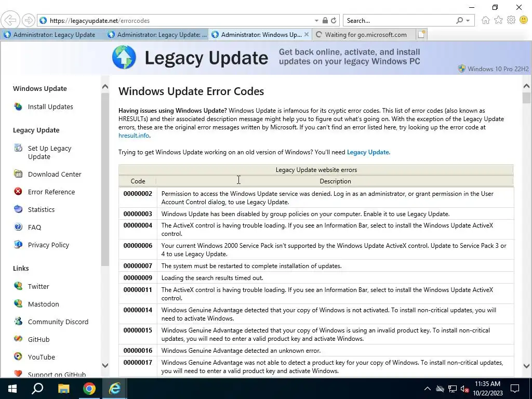The height and width of the screenshot is (399, 532).
Task: Click the main page scroll up arrow
Action: (x=526, y=86)
